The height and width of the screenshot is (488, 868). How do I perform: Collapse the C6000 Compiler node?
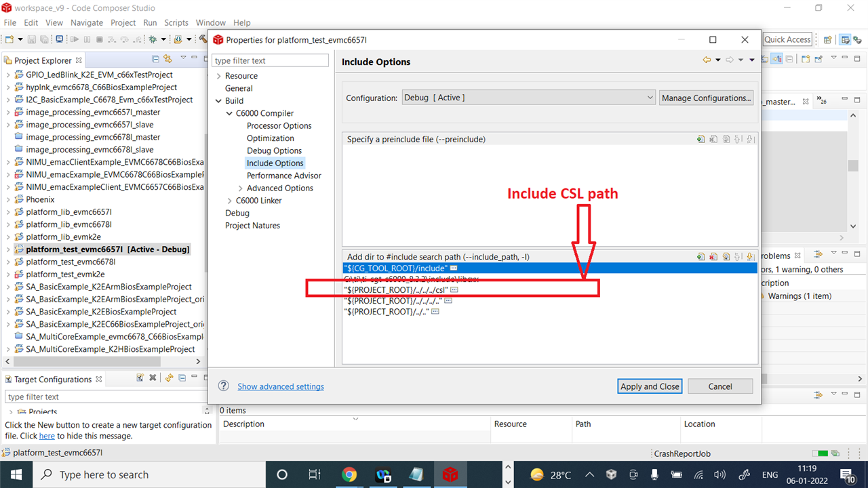[x=230, y=113]
